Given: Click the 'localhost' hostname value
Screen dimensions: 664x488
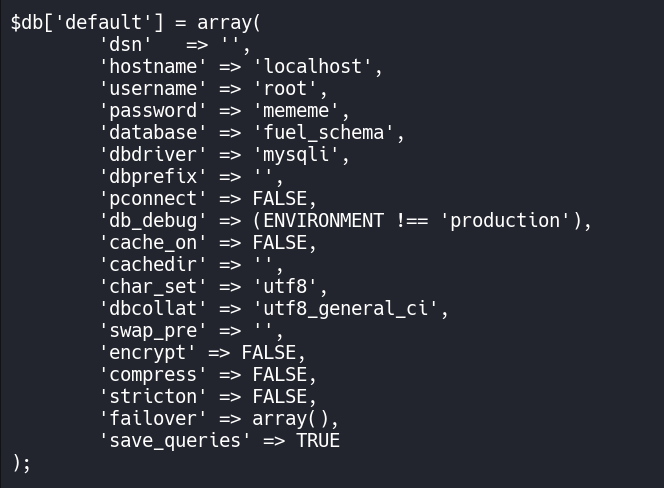Looking at the screenshot, I should click(317, 67).
